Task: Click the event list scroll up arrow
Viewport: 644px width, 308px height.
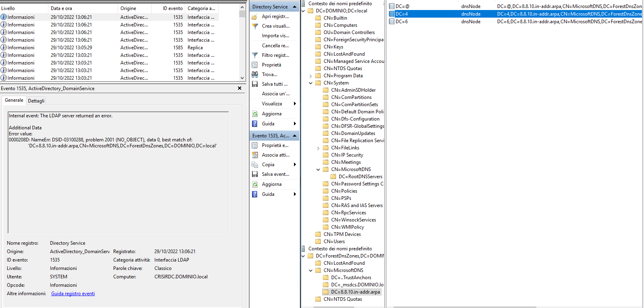Action: [x=242, y=7]
